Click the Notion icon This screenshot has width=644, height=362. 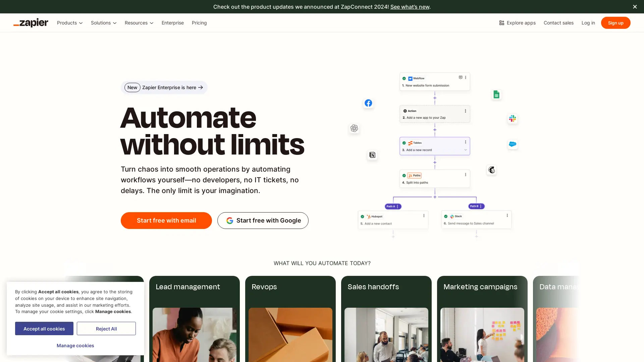[372, 155]
